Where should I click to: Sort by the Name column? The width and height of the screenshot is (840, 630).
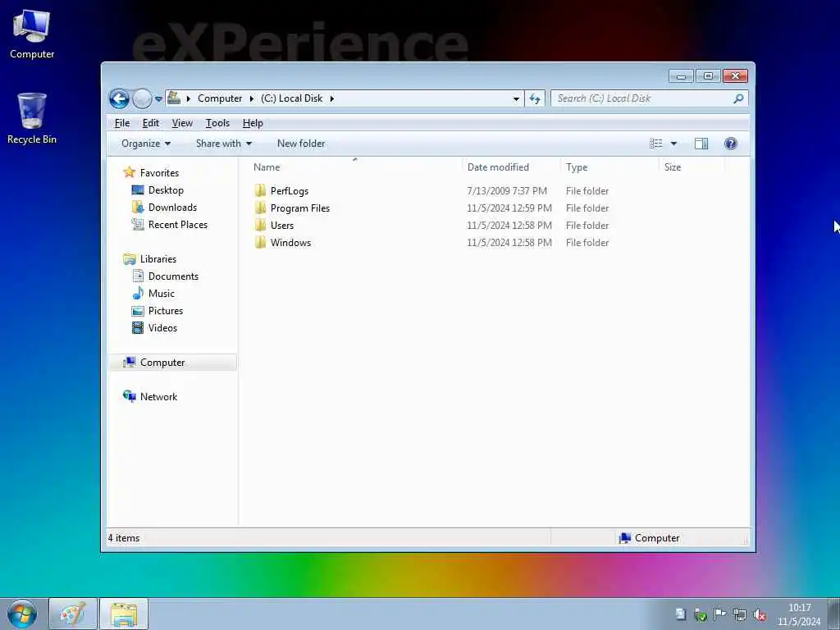(354, 167)
